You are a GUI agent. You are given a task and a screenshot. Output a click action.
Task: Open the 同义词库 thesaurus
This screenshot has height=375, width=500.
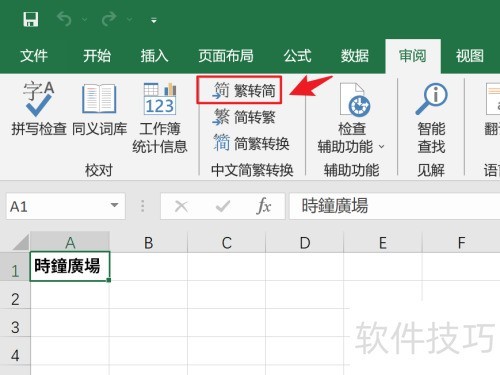point(99,109)
